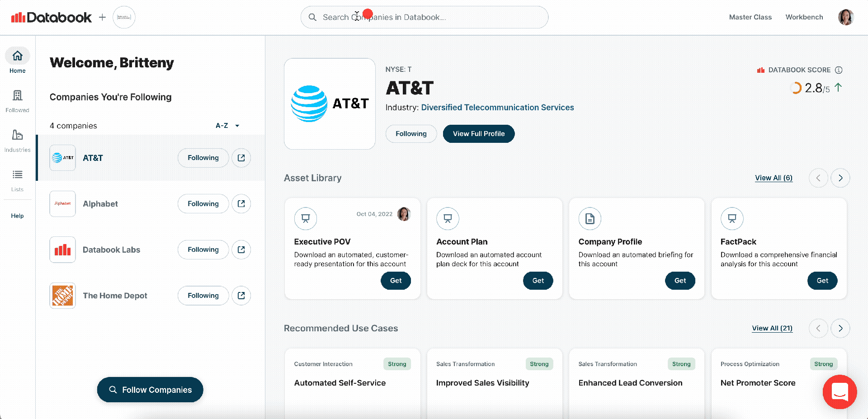Advance Asset Library with next arrow
The width and height of the screenshot is (868, 419).
tap(840, 178)
